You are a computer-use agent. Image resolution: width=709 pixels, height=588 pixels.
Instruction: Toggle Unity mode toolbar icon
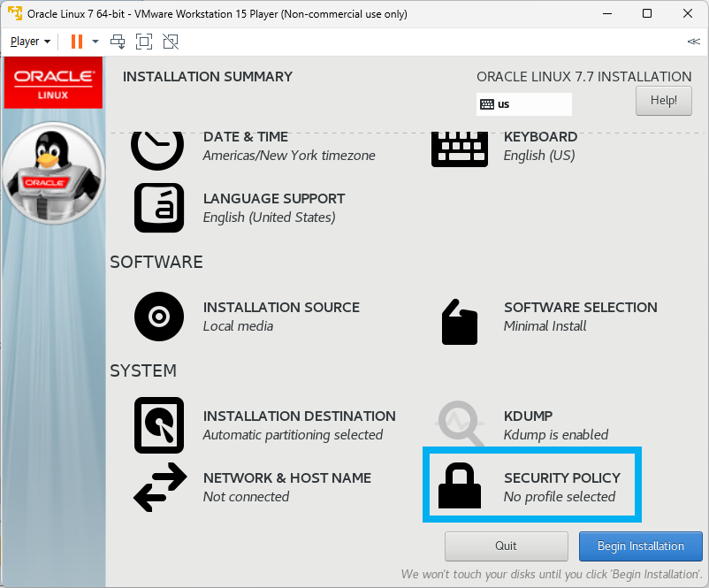click(x=171, y=42)
